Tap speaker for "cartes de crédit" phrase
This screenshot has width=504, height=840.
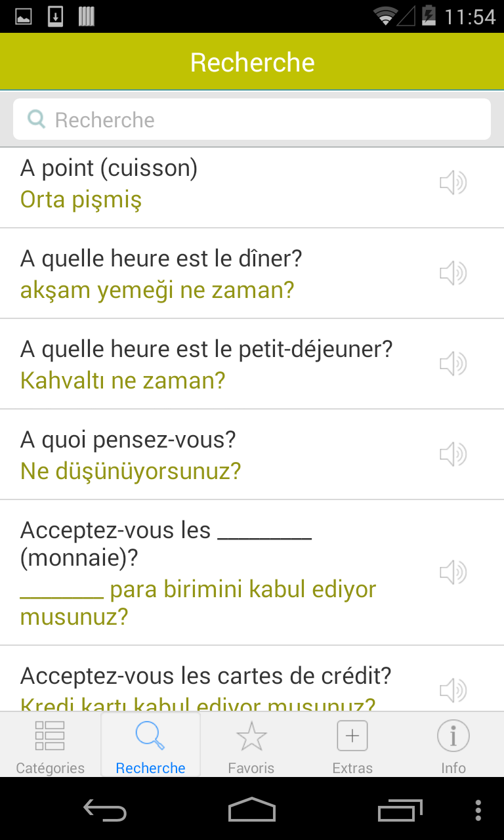point(453,690)
